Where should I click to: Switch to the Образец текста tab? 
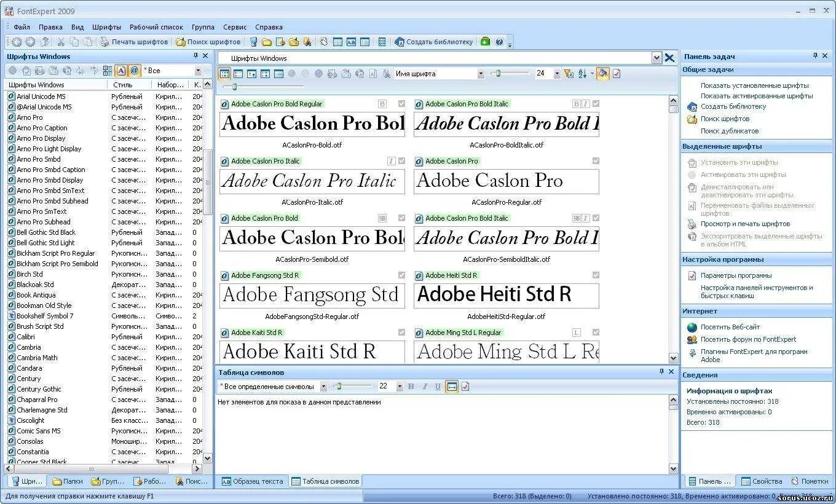click(253, 481)
